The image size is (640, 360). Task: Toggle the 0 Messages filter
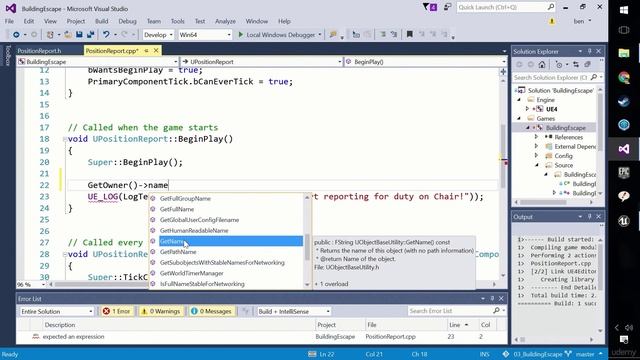point(211,311)
